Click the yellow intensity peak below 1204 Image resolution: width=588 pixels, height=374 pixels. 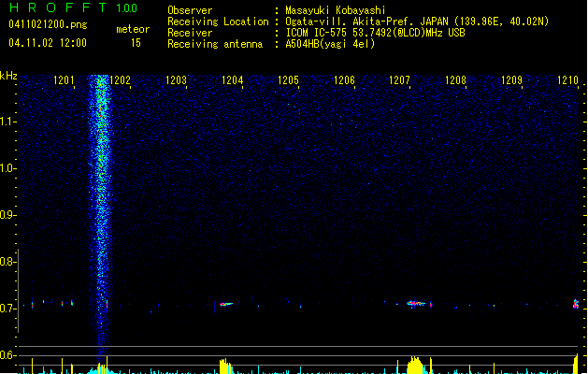coord(225,367)
